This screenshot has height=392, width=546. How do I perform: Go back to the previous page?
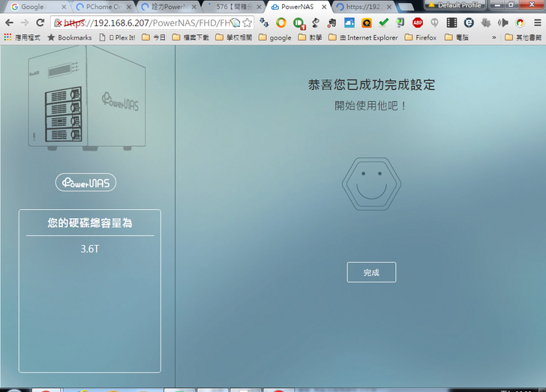click(10, 23)
